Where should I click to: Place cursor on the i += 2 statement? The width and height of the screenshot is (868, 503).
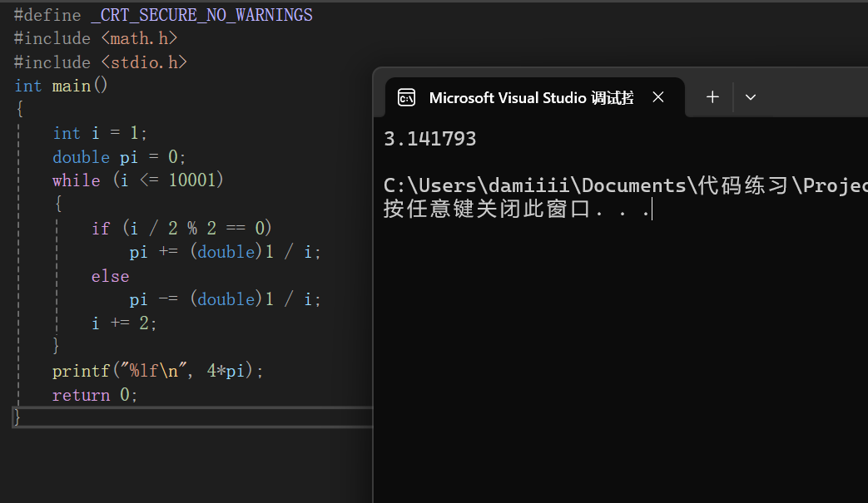[x=124, y=323]
